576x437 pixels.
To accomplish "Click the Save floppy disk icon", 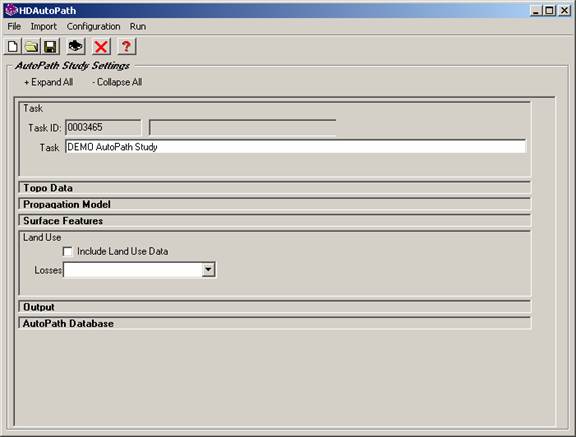I will tap(50, 47).
